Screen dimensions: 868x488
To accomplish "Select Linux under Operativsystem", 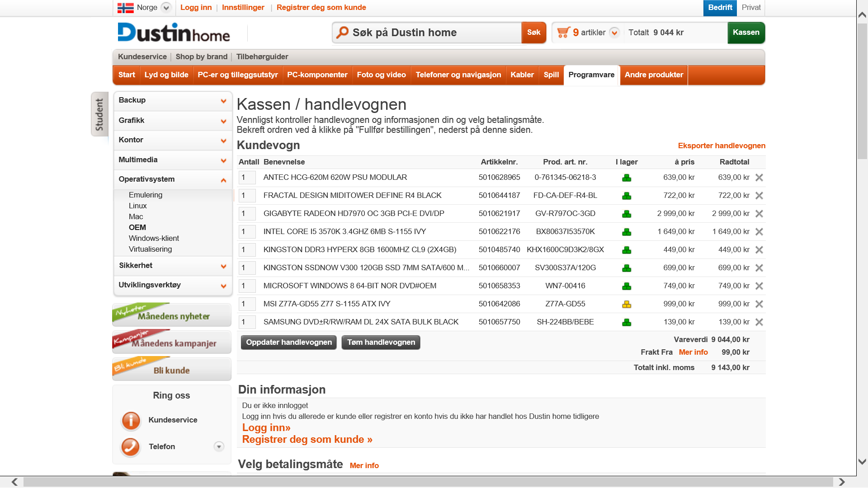I will click(138, 206).
